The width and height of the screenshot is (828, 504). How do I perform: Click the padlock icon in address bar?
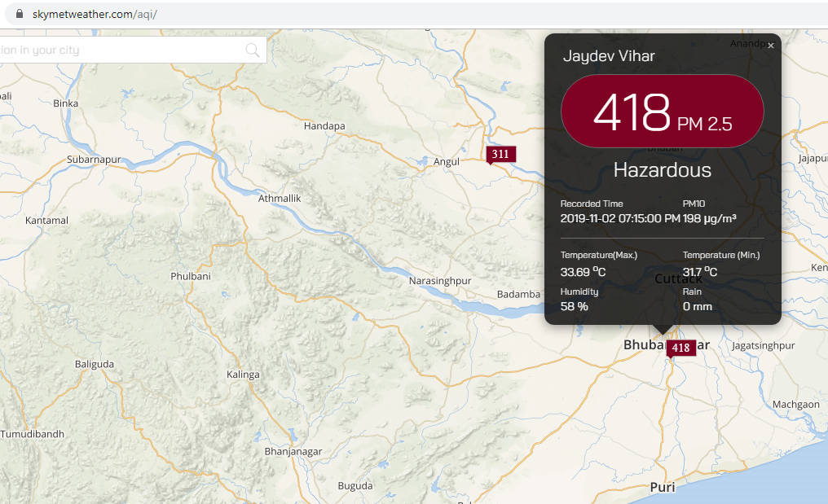20,14
